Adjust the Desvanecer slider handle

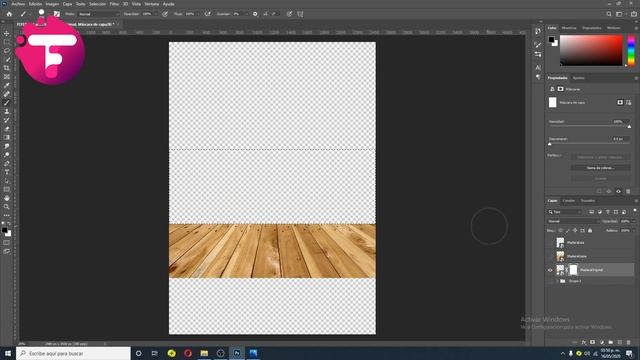coord(549,144)
